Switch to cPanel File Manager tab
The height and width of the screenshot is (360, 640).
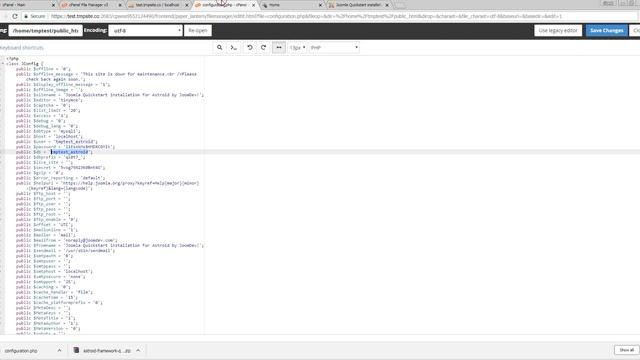(89, 5)
